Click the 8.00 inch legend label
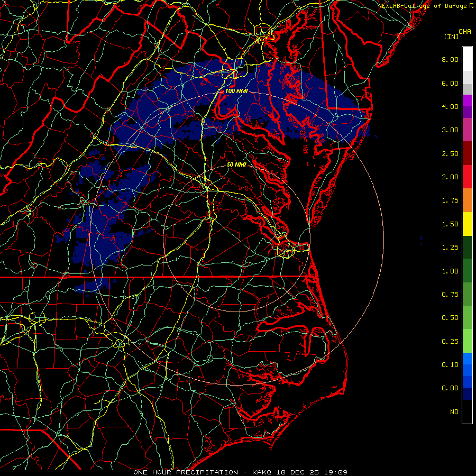Screen dimensions: 476x476 click(450, 59)
